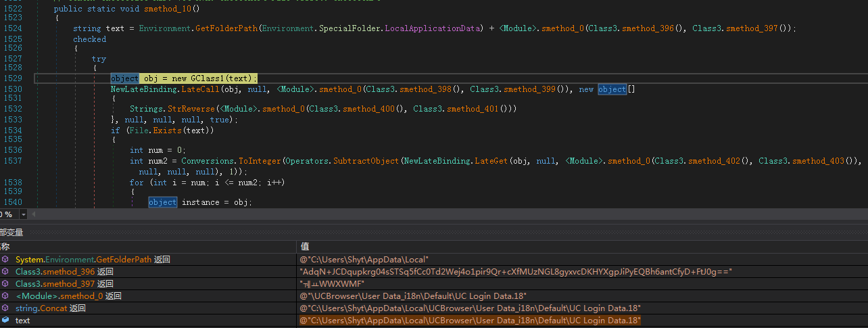Screen dimensions: 868x328
Task: Select the text variable name cell
Action: [x=23, y=321]
